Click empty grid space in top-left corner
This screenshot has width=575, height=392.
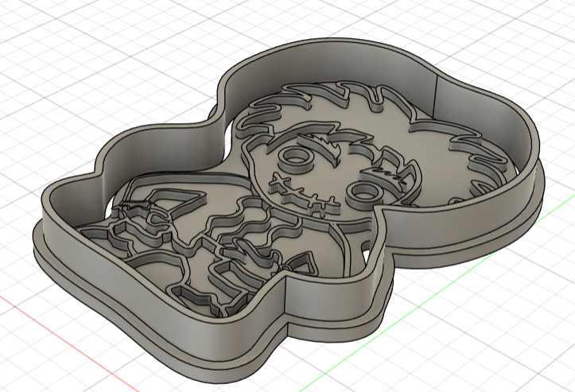click(48, 40)
